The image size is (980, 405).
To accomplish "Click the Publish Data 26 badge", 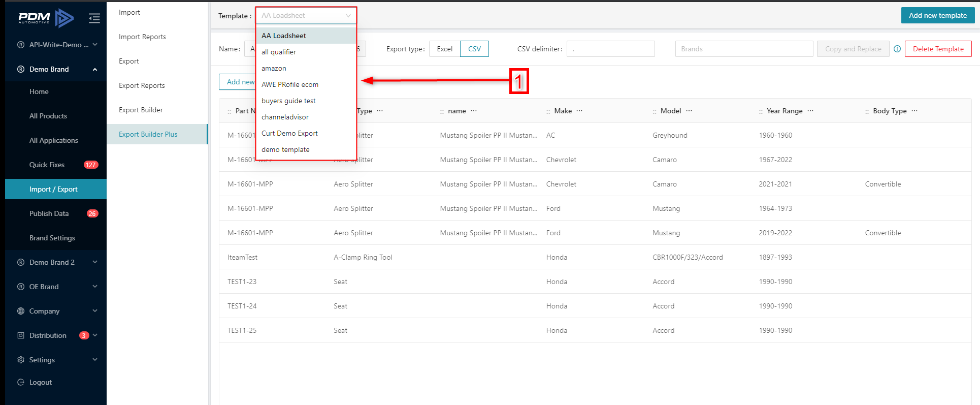I will tap(92, 213).
